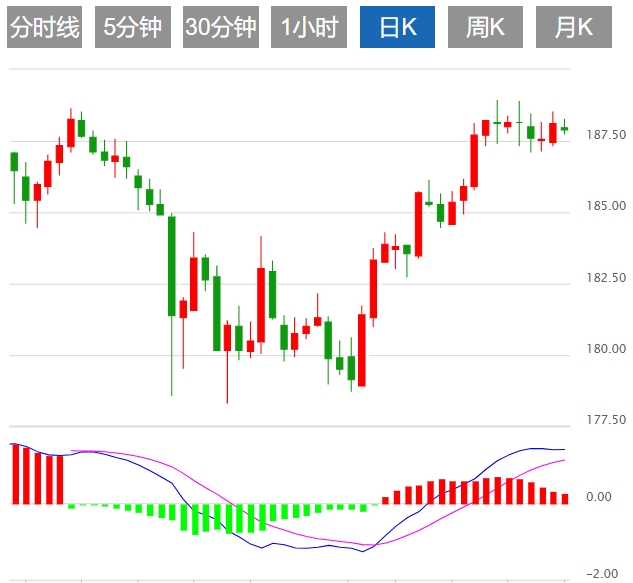Switch to the 分时线 tab

[44, 27]
